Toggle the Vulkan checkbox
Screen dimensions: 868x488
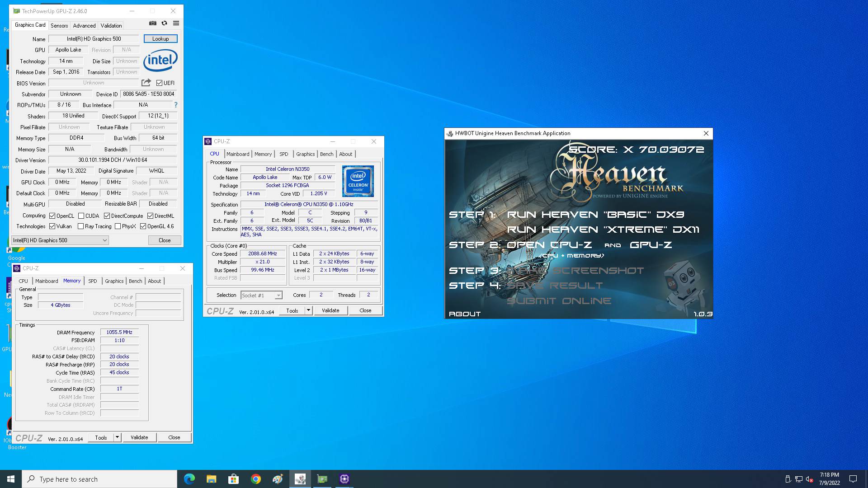pyautogui.click(x=52, y=226)
